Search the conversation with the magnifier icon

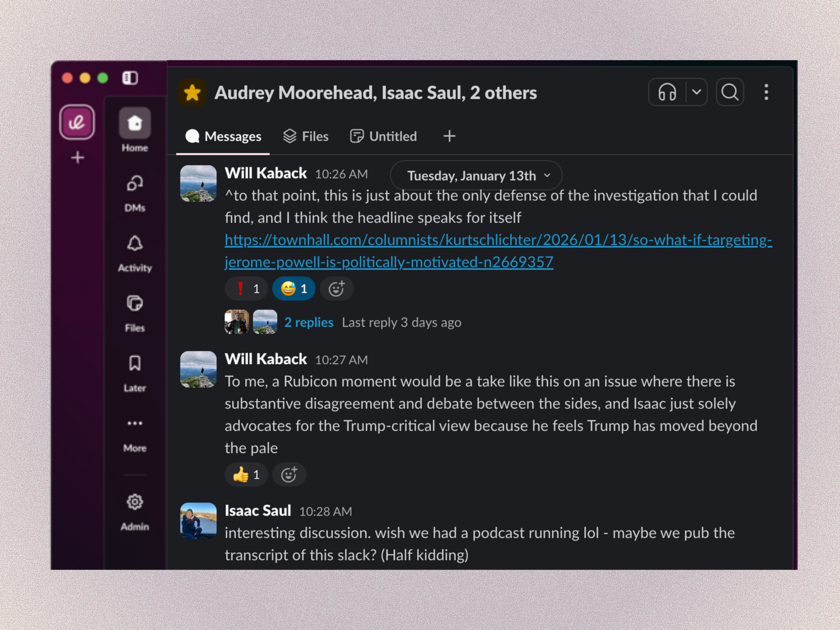coord(729,92)
